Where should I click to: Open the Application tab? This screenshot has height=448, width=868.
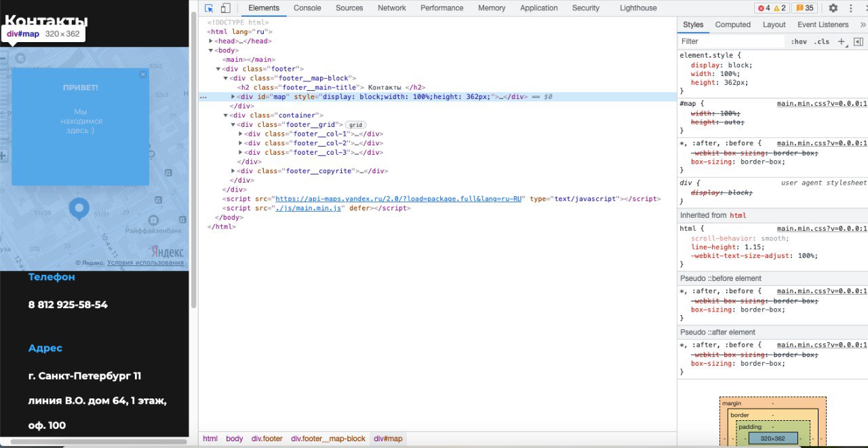(x=539, y=8)
